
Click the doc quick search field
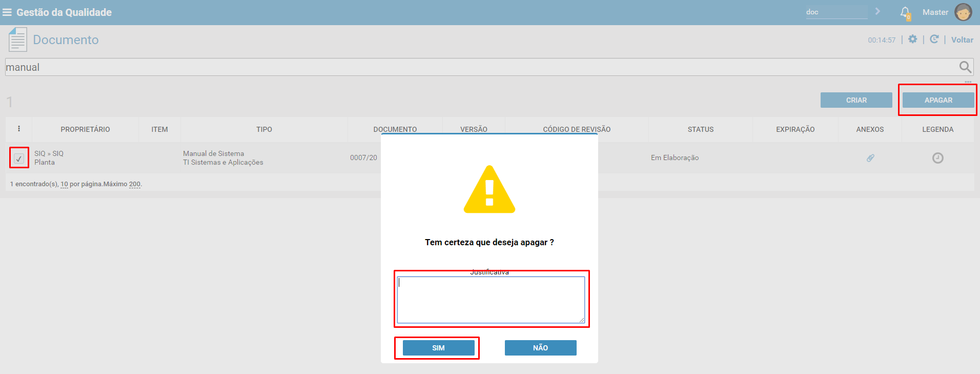[x=836, y=12]
